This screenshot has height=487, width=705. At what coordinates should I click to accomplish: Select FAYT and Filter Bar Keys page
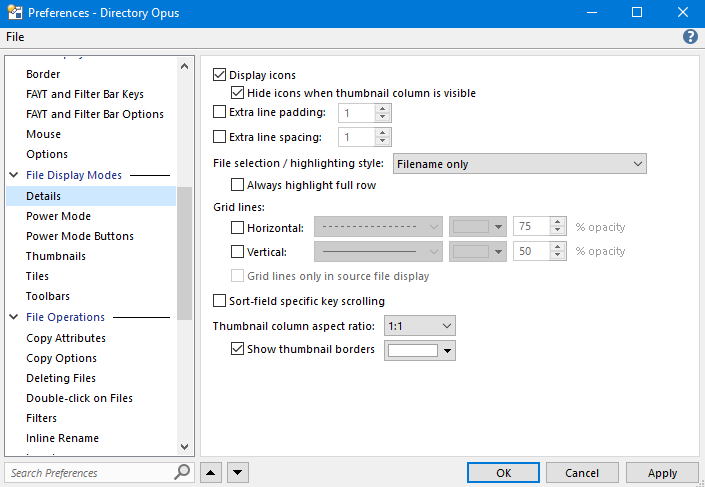tap(85, 94)
